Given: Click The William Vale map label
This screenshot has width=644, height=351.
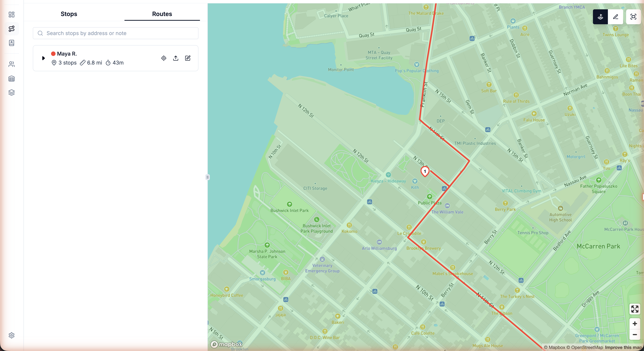Looking at the screenshot, I should pyautogui.click(x=447, y=212).
